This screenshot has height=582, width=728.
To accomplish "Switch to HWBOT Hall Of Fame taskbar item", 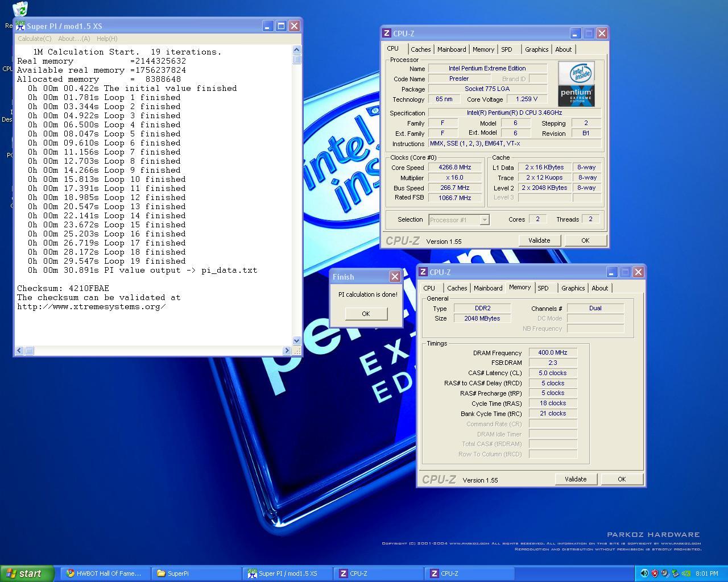I will coord(106,573).
